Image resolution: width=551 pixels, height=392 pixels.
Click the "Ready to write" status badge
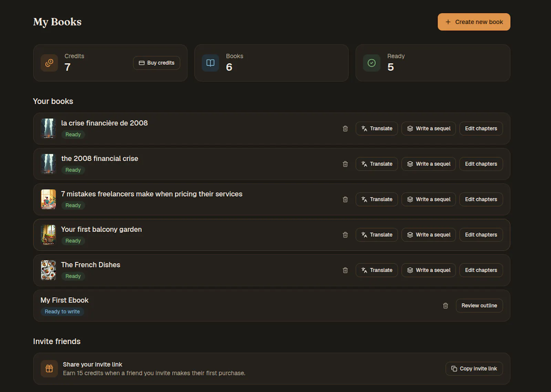62,311
